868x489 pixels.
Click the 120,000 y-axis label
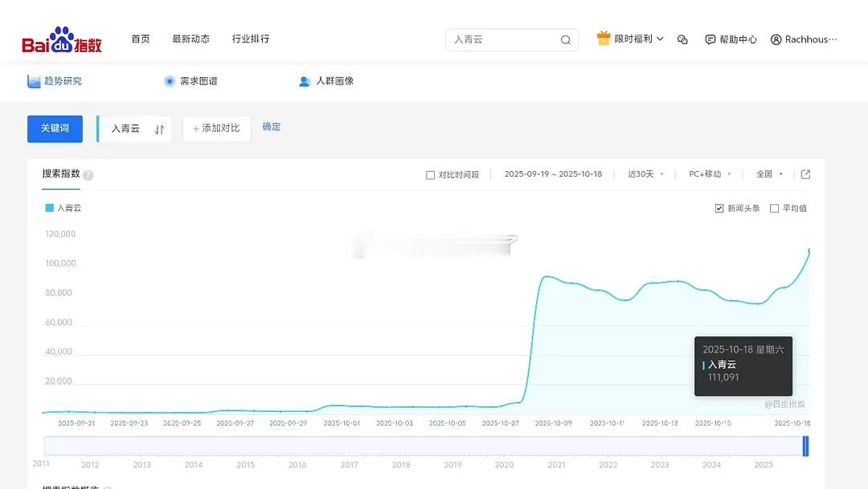pyautogui.click(x=60, y=234)
